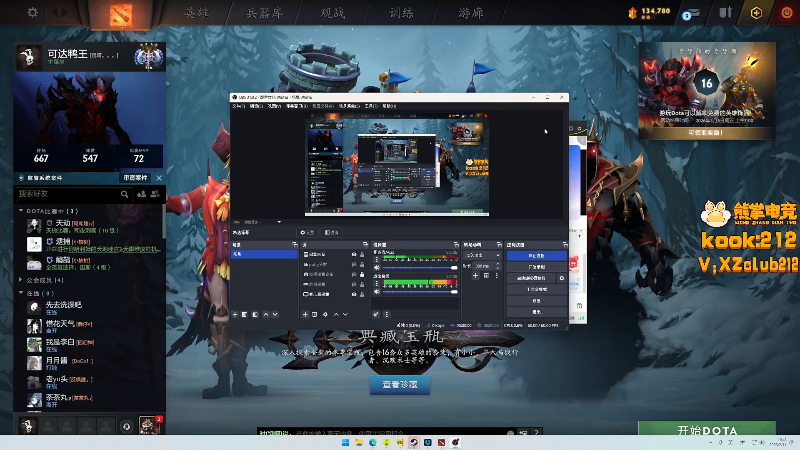Open virtual camera settings gear in OBS controls
The width and height of the screenshot is (800, 450).
tap(562, 278)
